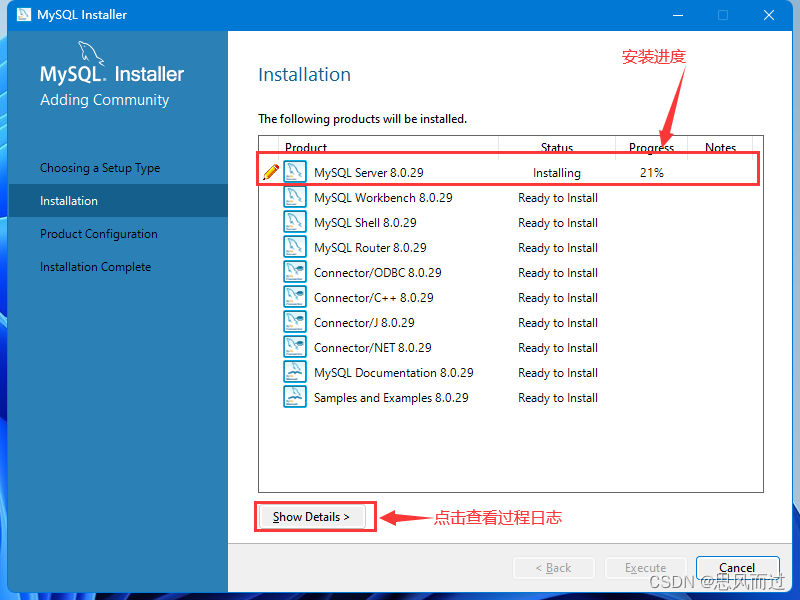The width and height of the screenshot is (800, 600).
Task: Click Ready to Install status for MySQL Shell
Action: coord(558,222)
